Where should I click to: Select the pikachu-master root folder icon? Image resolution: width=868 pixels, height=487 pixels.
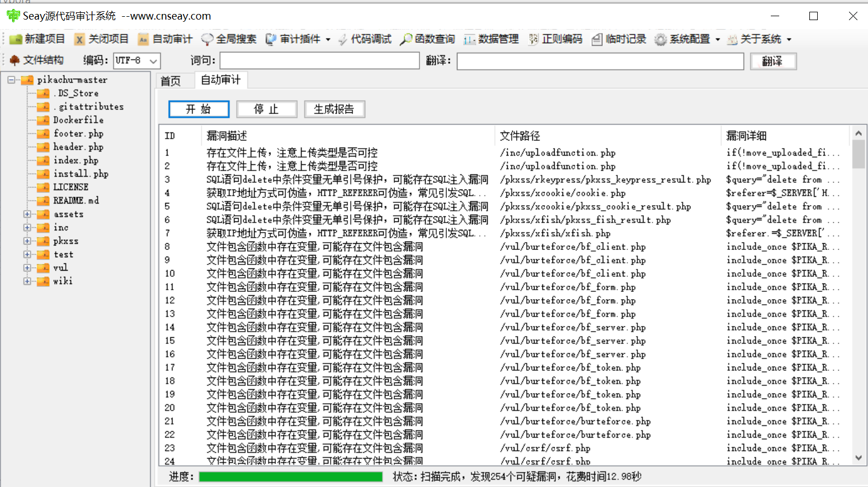[27, 80]
